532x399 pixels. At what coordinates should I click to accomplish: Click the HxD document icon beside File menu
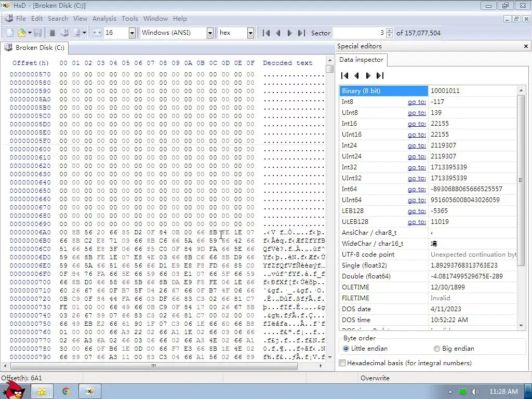pyautogui.click(x=9, y=18)
